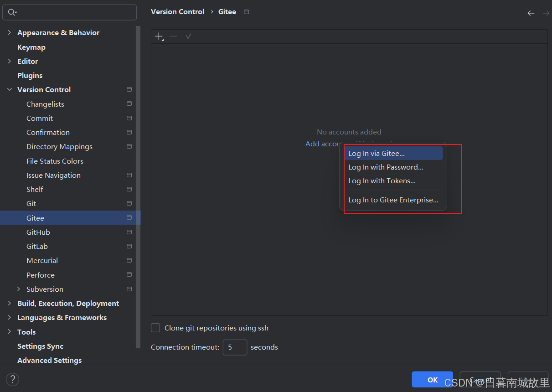The width and height of the screenshot is (552, 392).
Task: Select Mercurial settings page
Action: 42,260
